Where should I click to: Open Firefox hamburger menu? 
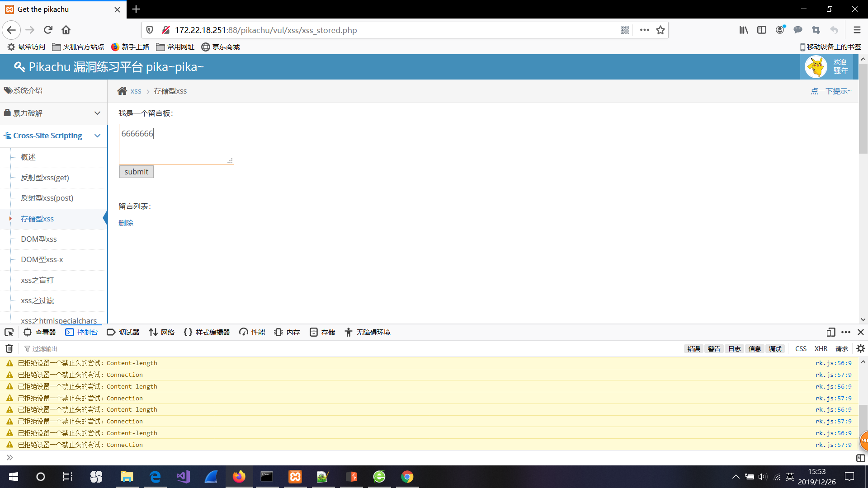click(857, 30)
